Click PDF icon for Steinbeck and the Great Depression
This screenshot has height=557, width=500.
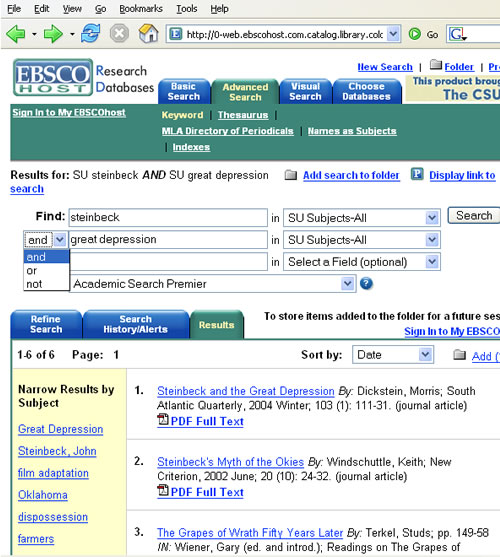163,420
